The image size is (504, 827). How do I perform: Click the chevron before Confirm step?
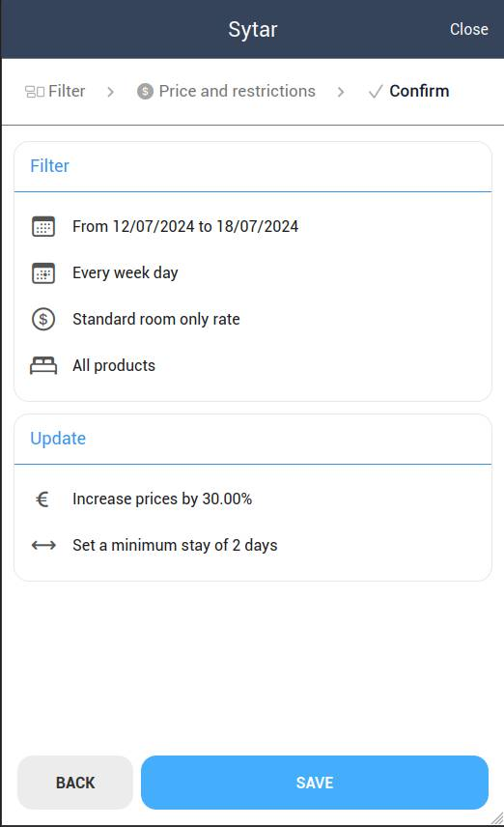coord(341,92)
